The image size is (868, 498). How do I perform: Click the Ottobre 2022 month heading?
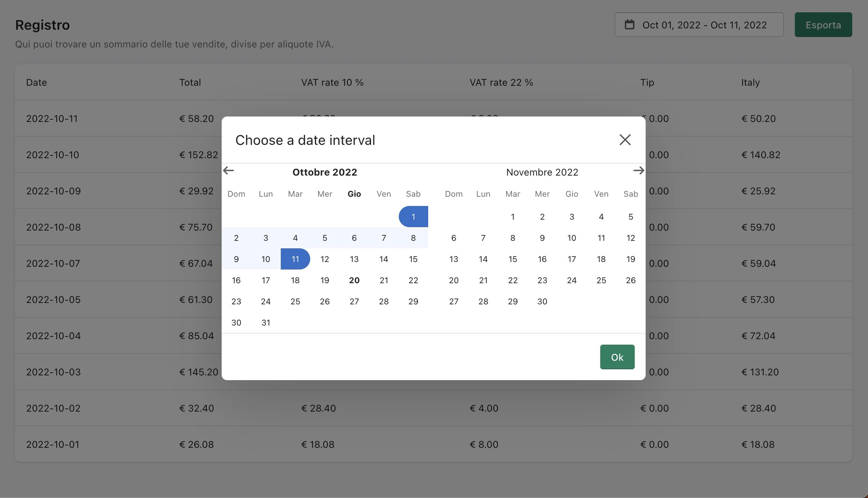(x=324, y=172)
